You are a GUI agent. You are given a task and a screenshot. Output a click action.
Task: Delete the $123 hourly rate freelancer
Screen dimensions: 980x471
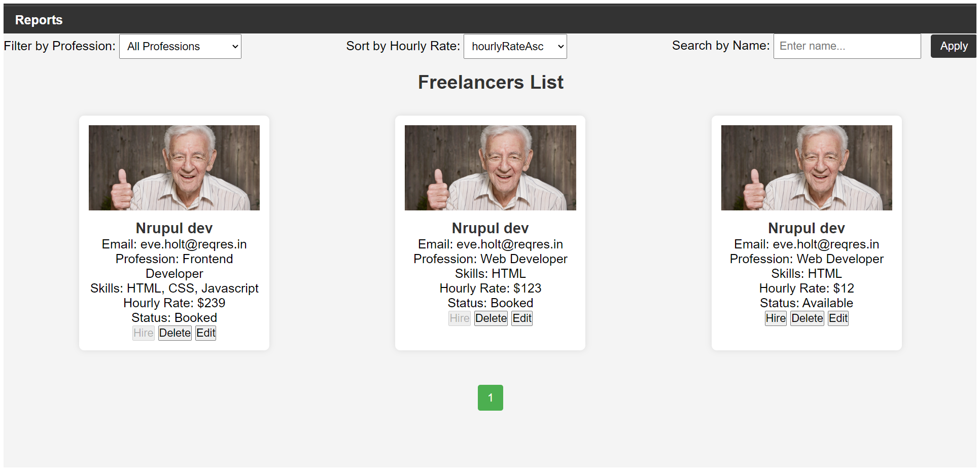(491, 318)
